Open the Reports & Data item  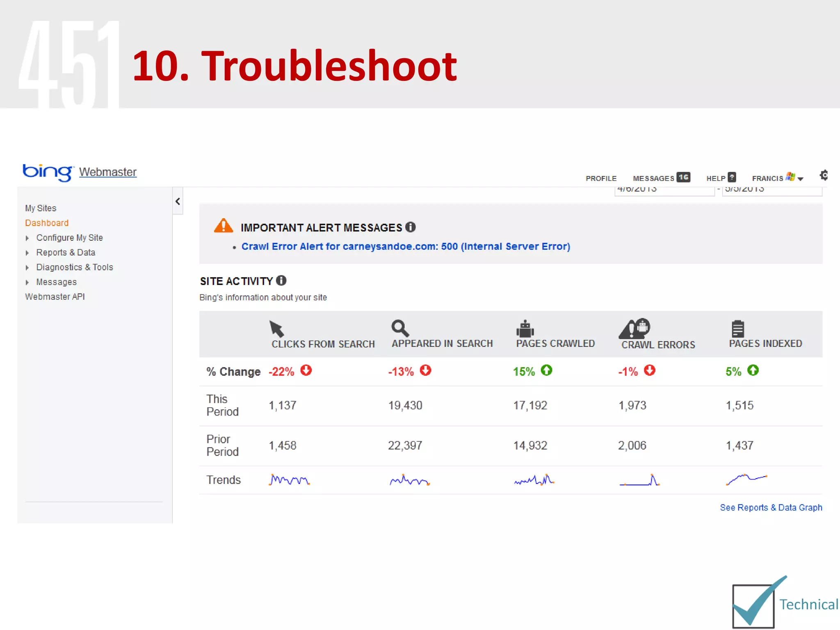tap(66, 253)
